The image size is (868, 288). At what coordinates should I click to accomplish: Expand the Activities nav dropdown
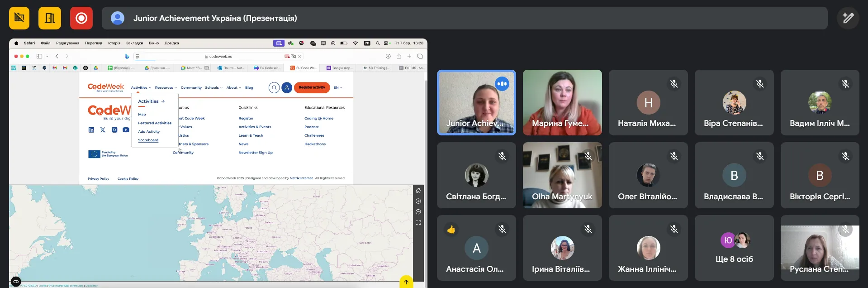pos(141,88)
